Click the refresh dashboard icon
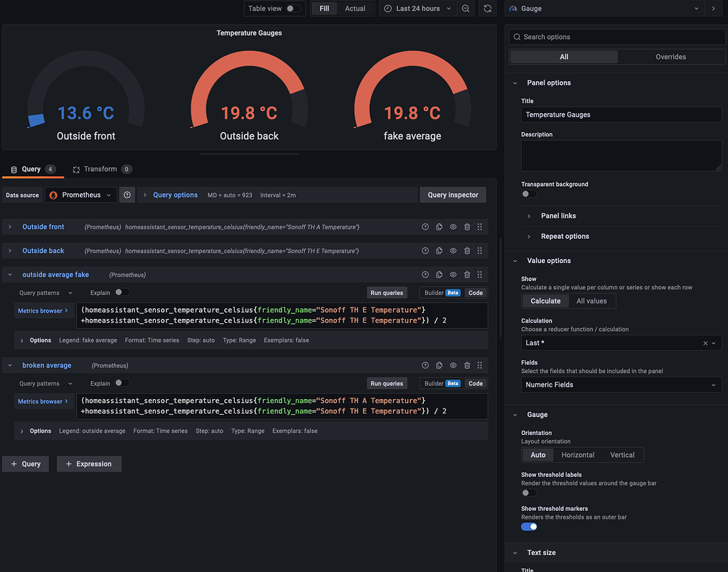The width and height of the screenshot is (728, 572). 488,9
